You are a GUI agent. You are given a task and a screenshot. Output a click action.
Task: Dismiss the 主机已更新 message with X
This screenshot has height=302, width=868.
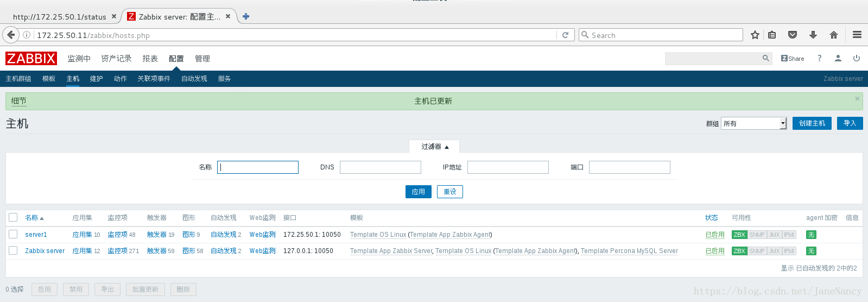(857, 98)
